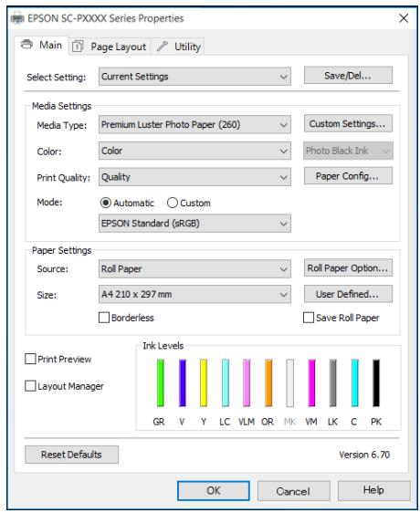Click the printer icon on the Main tab
The image size is (420, 513).
coord(26,44)
